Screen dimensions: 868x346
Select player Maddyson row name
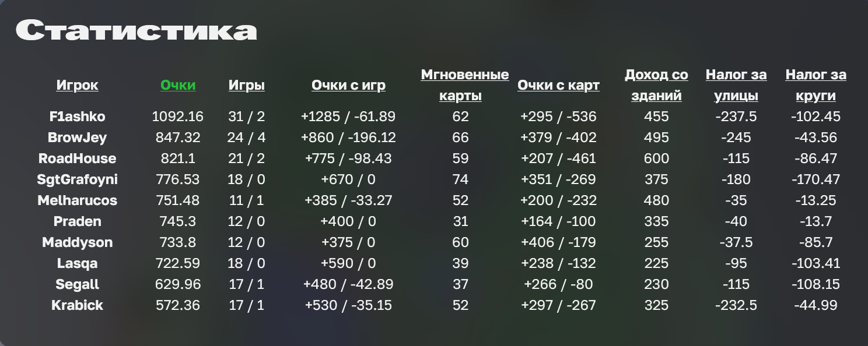click(x=78, y=242)
